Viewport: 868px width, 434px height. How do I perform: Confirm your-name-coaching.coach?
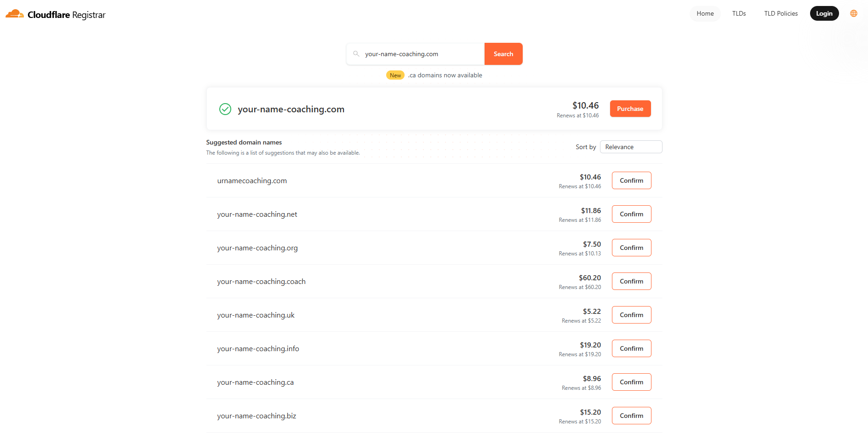tap(631, 281)
